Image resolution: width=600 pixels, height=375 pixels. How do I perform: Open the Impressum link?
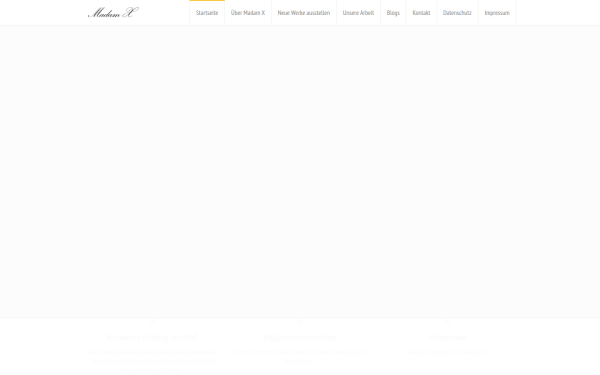click(497, 13)
